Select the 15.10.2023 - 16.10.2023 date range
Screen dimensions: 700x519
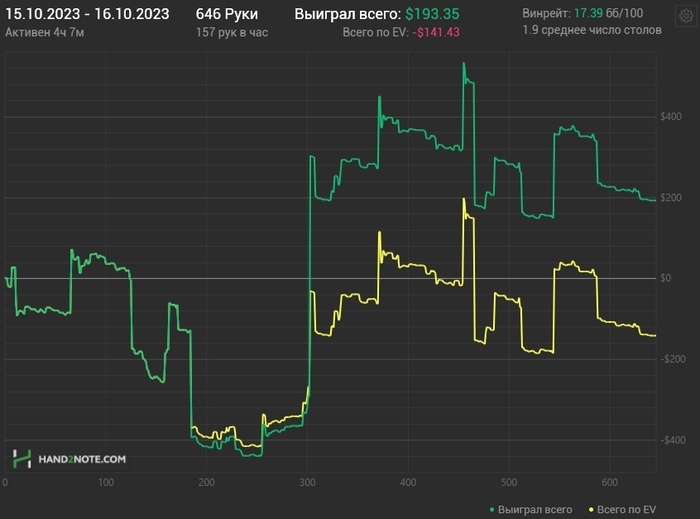coord(87,14)
